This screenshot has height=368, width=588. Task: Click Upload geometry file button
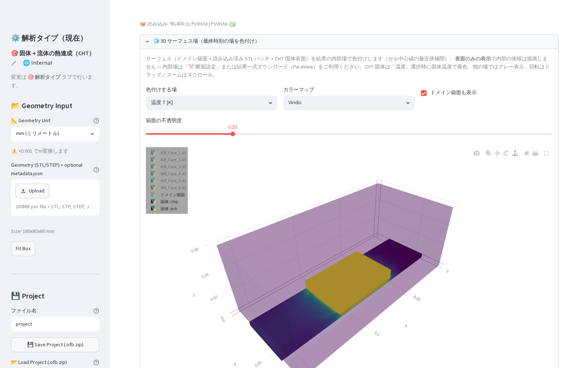tap(32, 191)
